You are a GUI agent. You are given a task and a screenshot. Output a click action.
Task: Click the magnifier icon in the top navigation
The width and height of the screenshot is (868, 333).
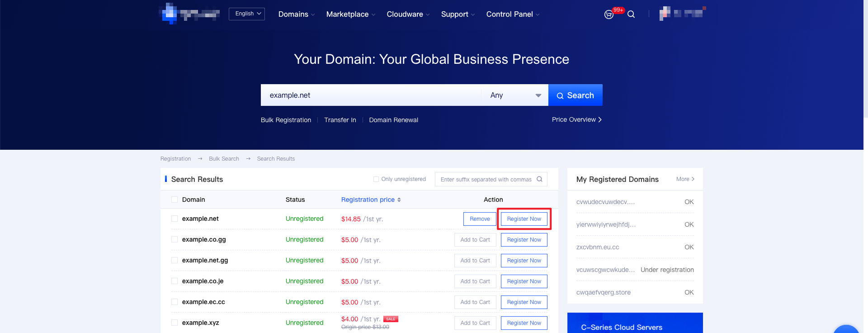[631, 14]
